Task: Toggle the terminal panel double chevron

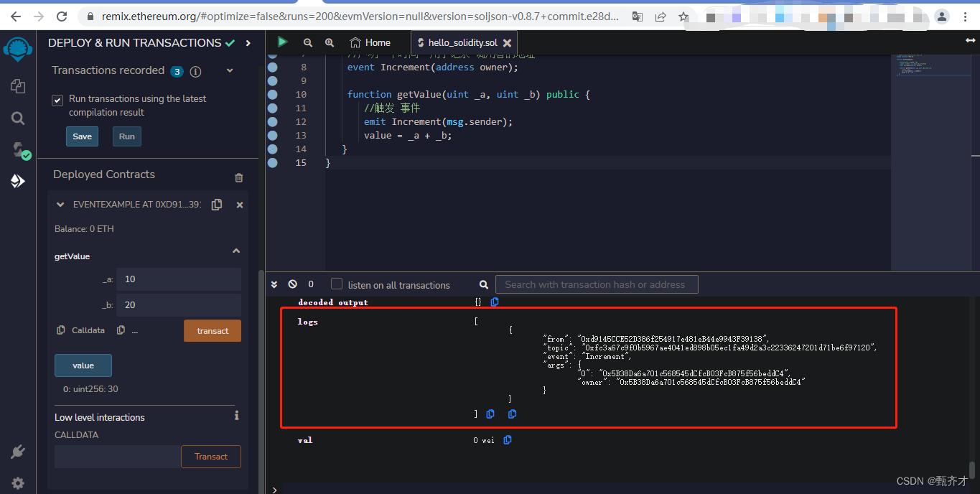Action: [x=274, y=284]
